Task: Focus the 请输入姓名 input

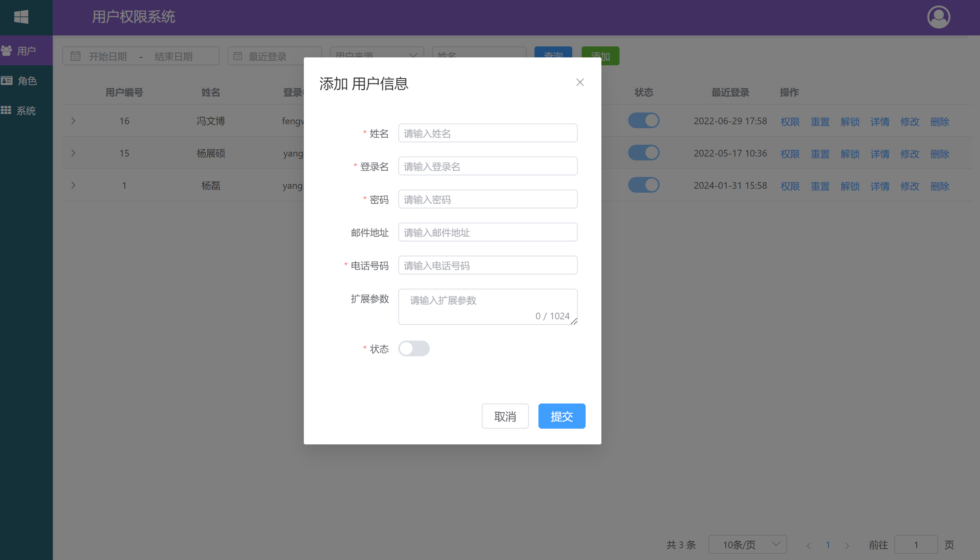Action: 488,133
